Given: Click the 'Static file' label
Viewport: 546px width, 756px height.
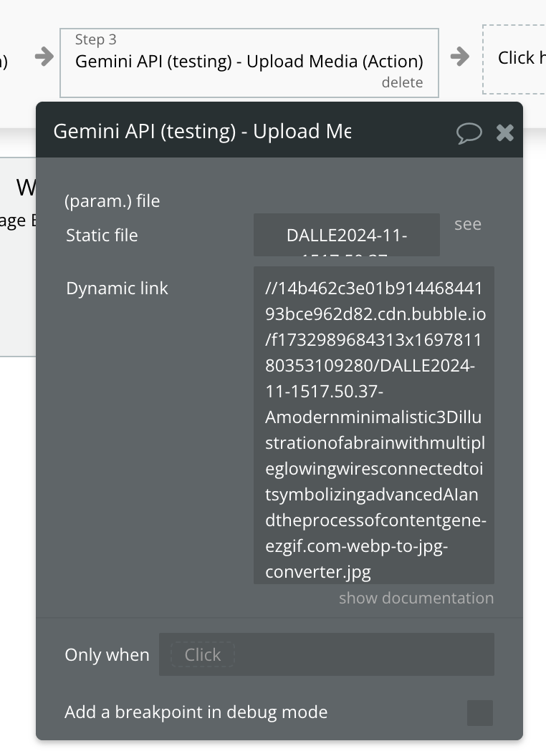Looking at the screenshot, I should point(102,235).
